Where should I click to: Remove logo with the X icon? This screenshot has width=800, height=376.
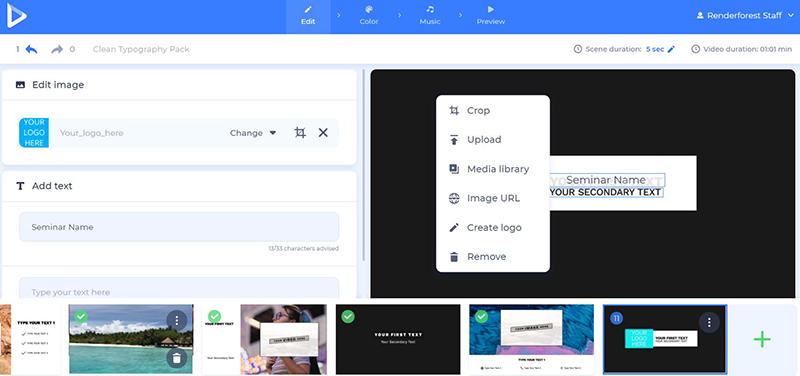(x=323, y=133)
